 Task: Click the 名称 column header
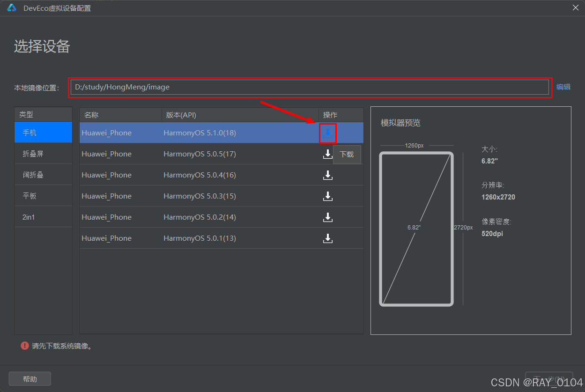click(121, 115)
